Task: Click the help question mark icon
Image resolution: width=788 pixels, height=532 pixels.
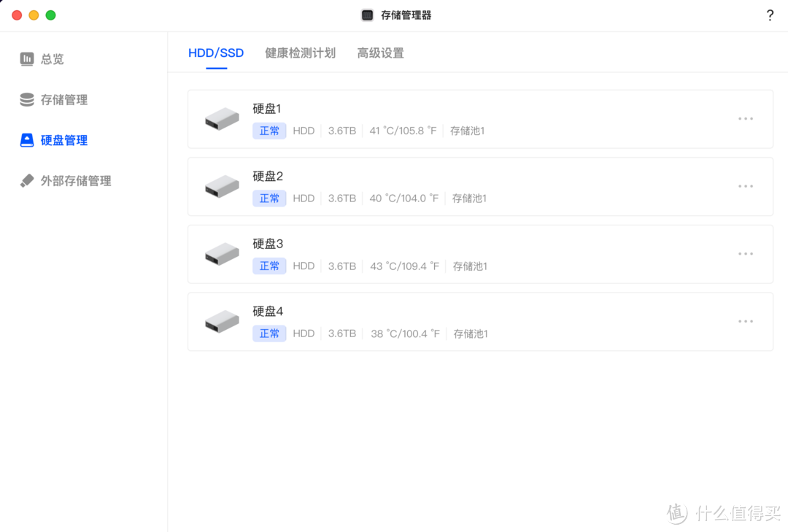Action: (770, 15)
